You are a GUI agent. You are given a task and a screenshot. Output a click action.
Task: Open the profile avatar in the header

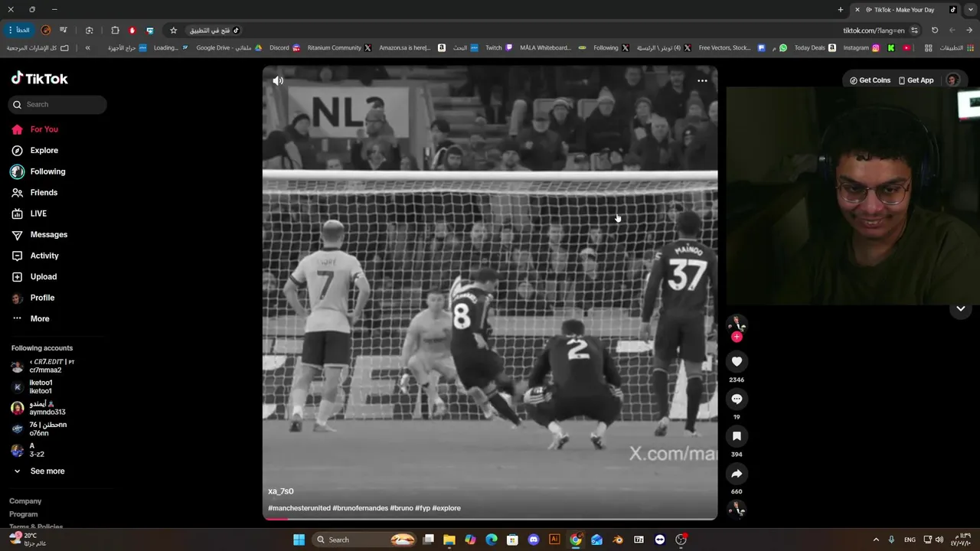tap(952, 80)
